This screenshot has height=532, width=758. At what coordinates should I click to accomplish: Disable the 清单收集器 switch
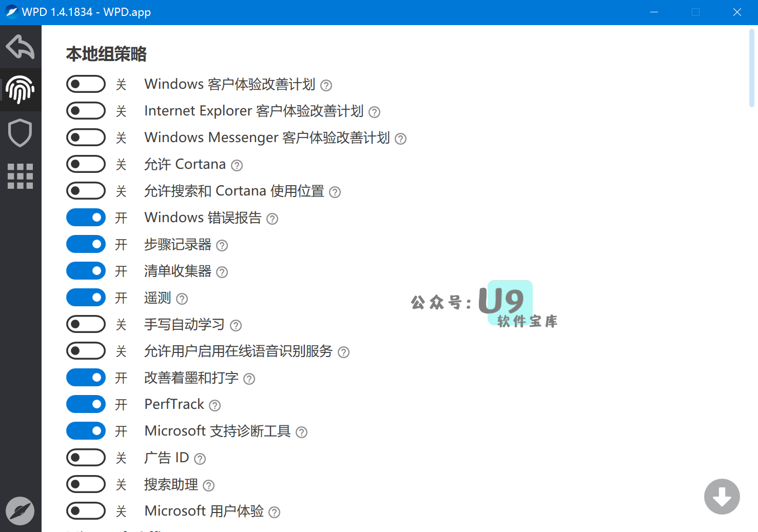pos(86,271)
